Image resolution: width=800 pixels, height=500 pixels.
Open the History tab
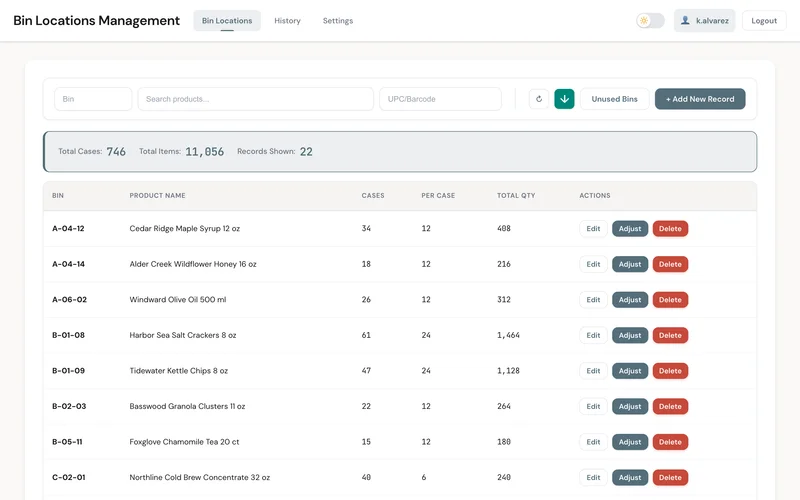[x=287, y=21]
